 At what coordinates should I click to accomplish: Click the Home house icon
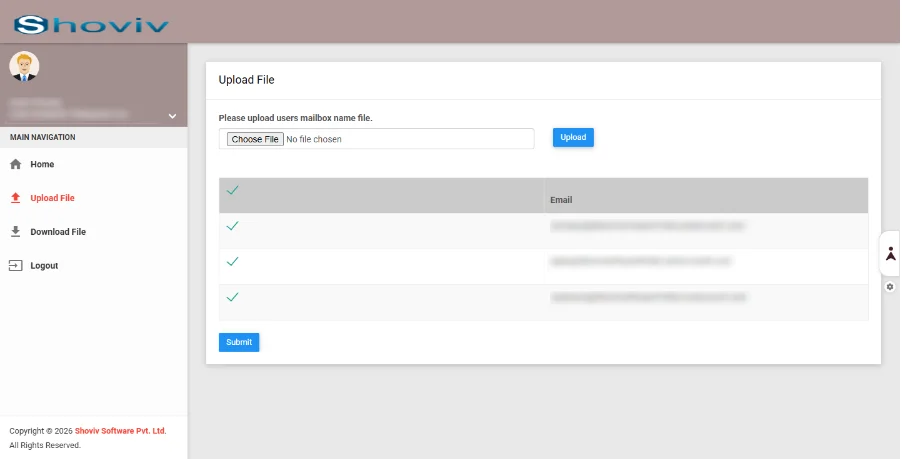(16, 164)
